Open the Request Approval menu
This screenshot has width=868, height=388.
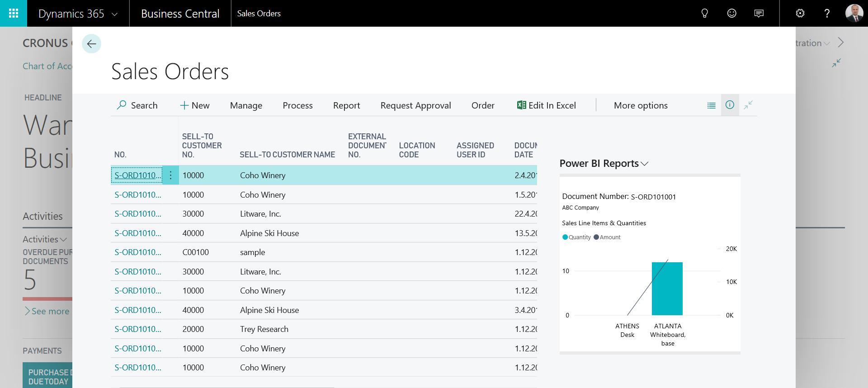pyautogui.click(x=415, y=105)
